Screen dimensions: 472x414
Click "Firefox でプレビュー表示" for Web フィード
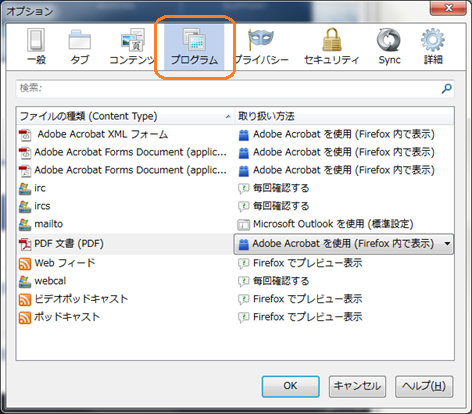coord(308,263)
